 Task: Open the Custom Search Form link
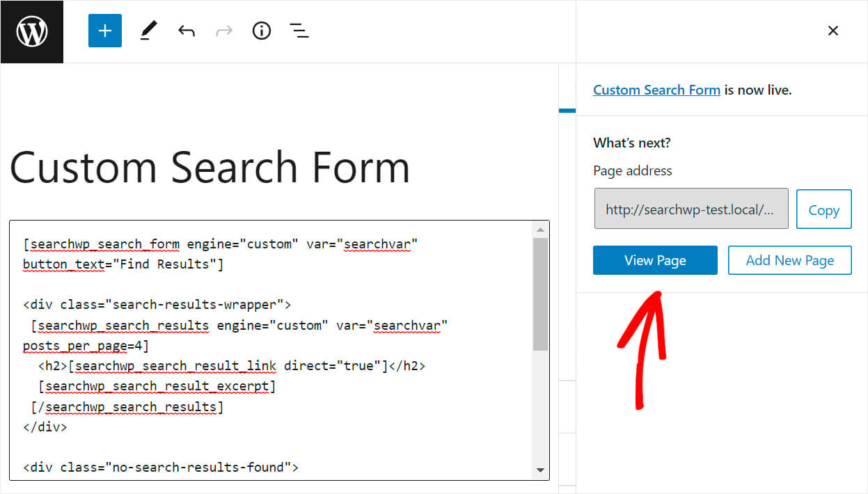[656, 90]
